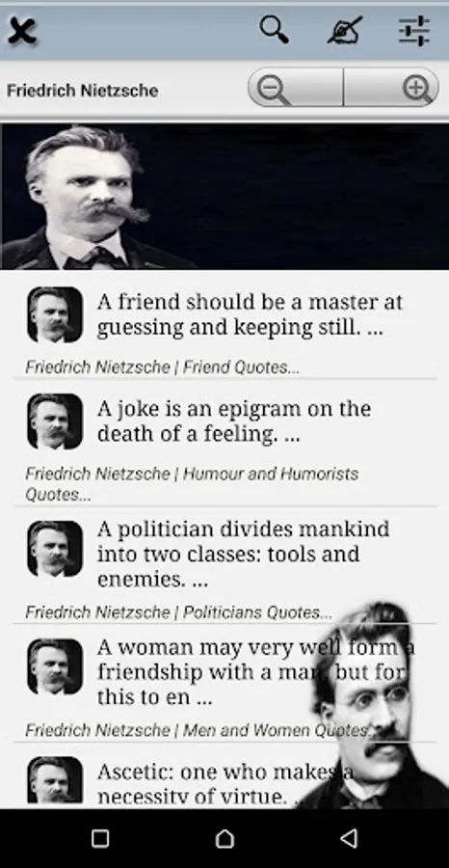Screen dimensions: 449x868
Task: Open the large Nietzsche banner portrait
Action: 224,197
